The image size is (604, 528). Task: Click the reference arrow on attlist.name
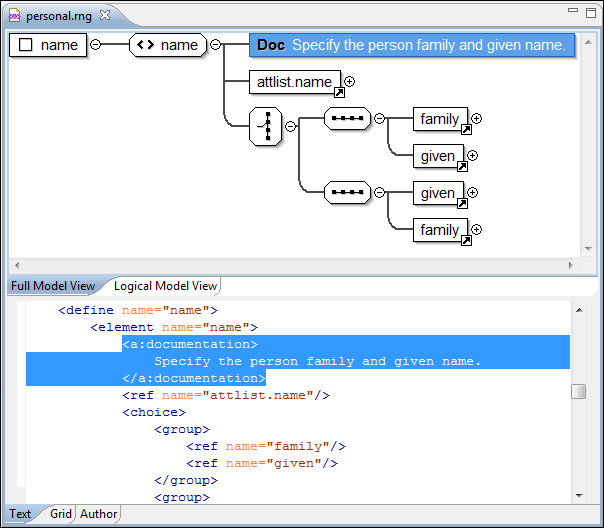click(338, 93)
